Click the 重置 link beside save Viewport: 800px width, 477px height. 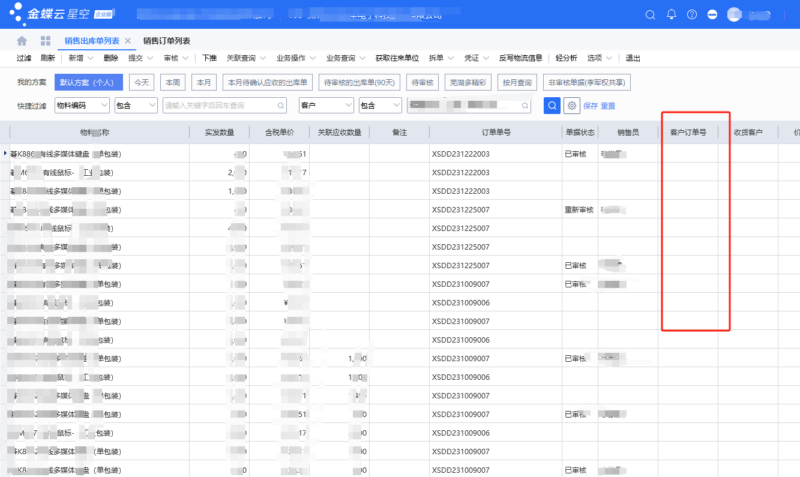(607, 105)
